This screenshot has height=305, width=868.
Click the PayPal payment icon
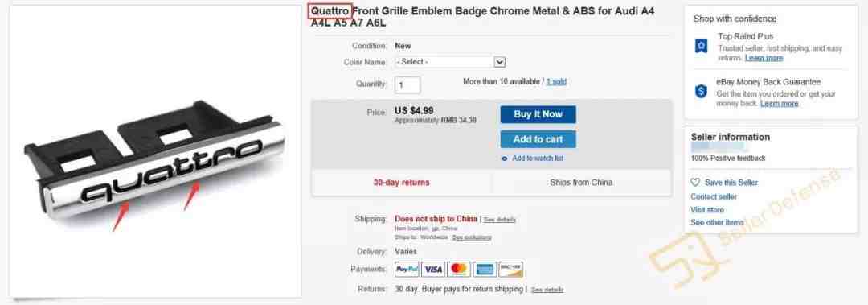pos(407,270)
